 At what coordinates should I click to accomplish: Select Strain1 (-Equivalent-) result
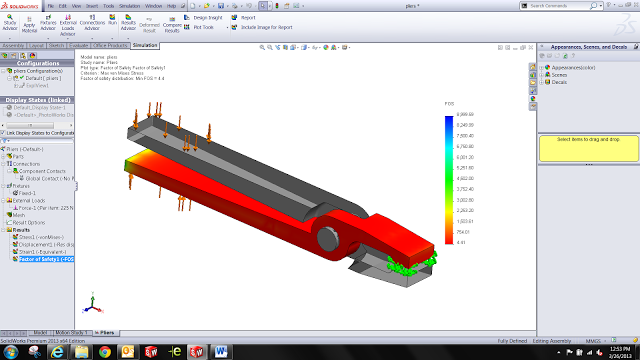pos(39,252)
